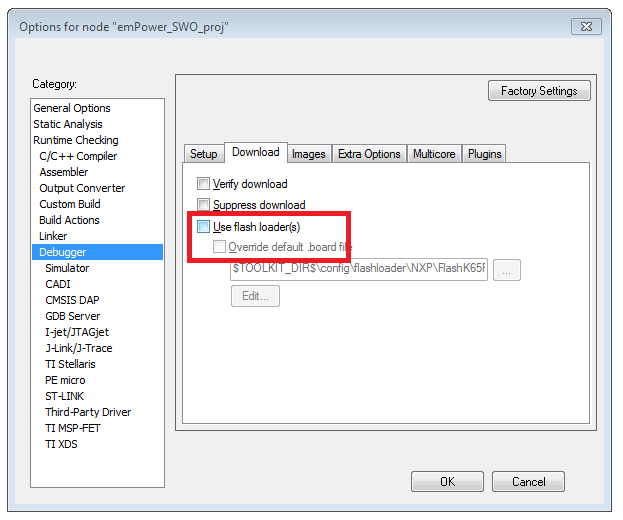Click the flash loader path field
This screenshot has width=623, height=520.
[x=359, y=269]
